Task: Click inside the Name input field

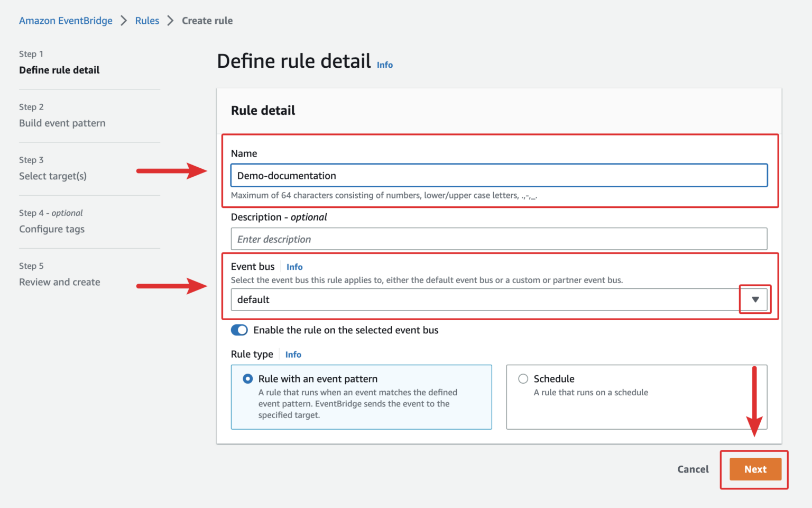Action: 476,175
